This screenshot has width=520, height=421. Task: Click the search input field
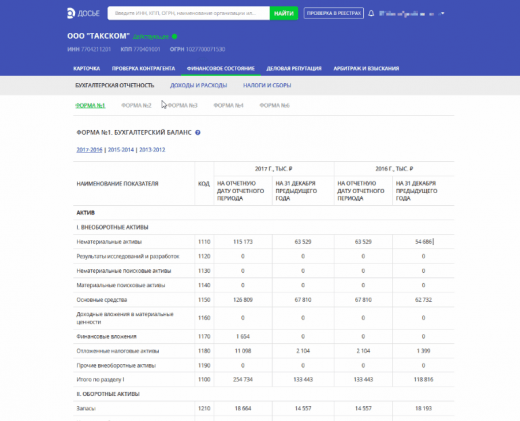(189, 13)
